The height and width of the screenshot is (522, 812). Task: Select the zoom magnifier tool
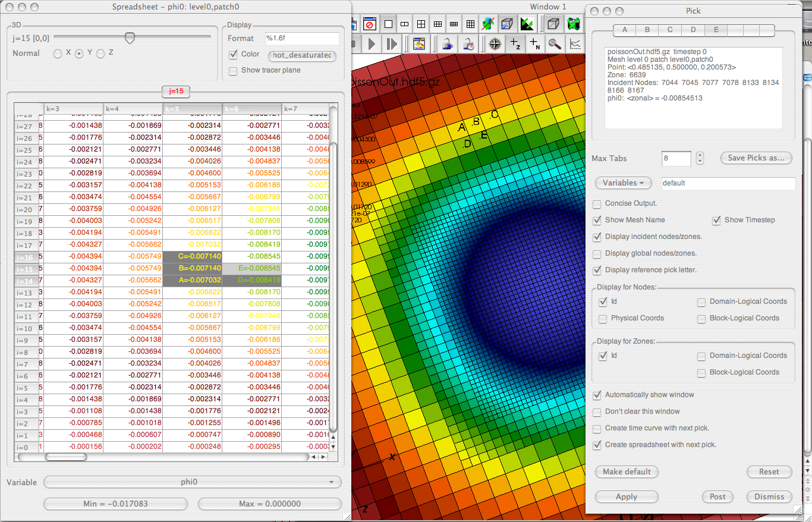[555, 43]
